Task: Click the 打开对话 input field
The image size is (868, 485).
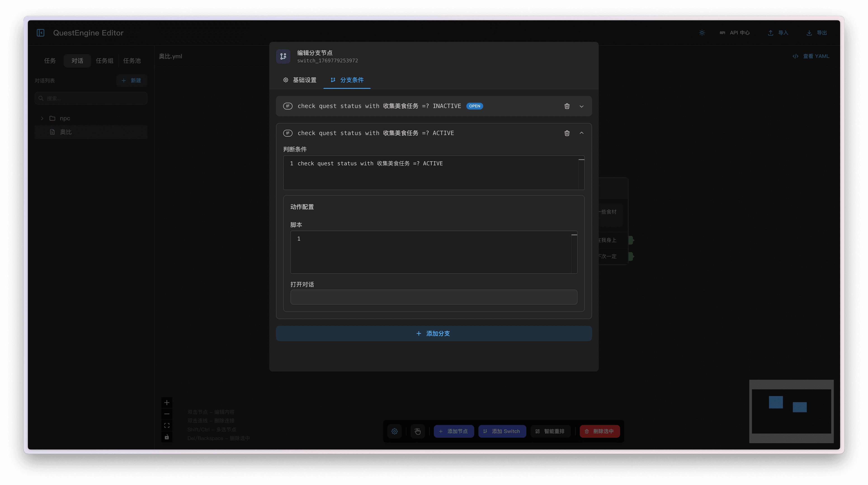Action: pos(433,297)
